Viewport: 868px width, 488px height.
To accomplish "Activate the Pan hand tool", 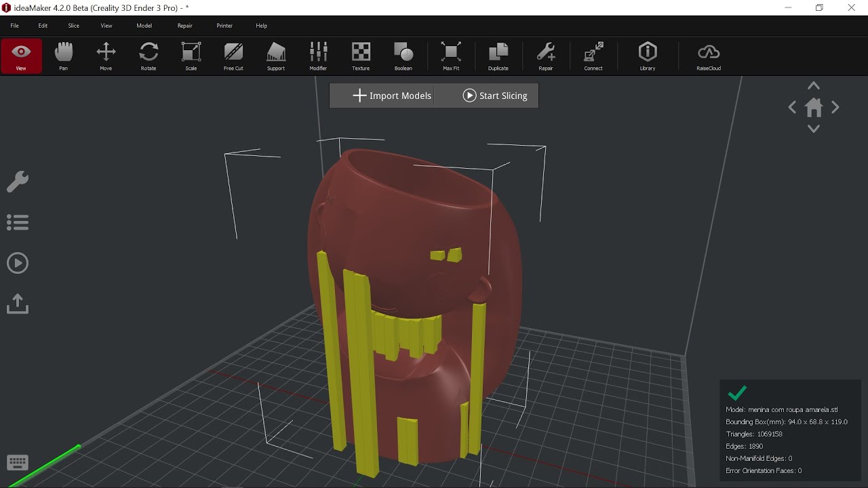I will [63, 56].
